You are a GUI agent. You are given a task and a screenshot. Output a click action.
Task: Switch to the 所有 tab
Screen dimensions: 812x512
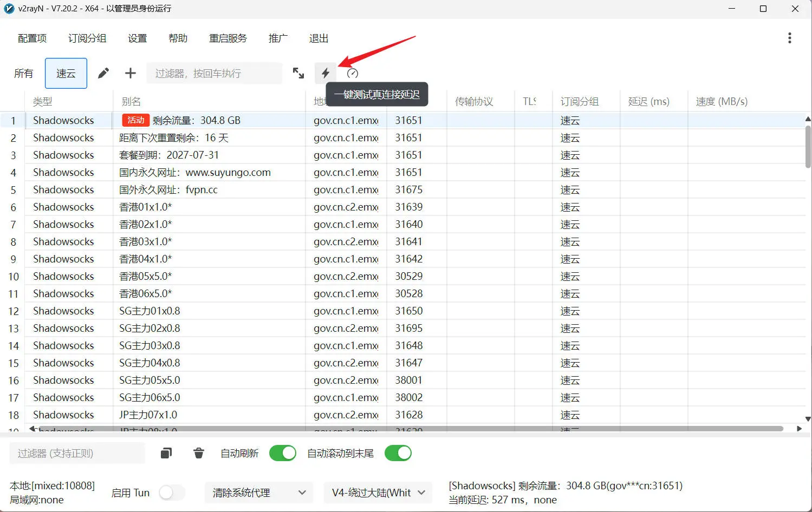(23, 73)
